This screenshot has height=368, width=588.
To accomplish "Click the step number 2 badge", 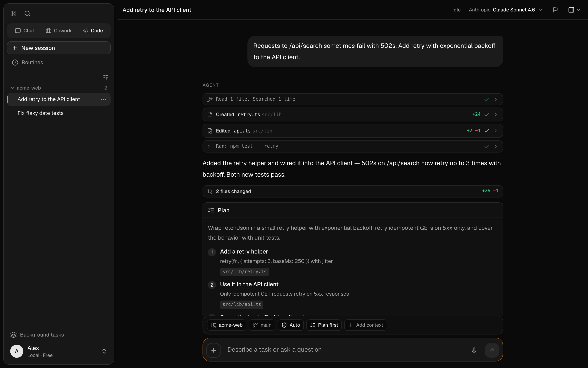I will point(212,285).
